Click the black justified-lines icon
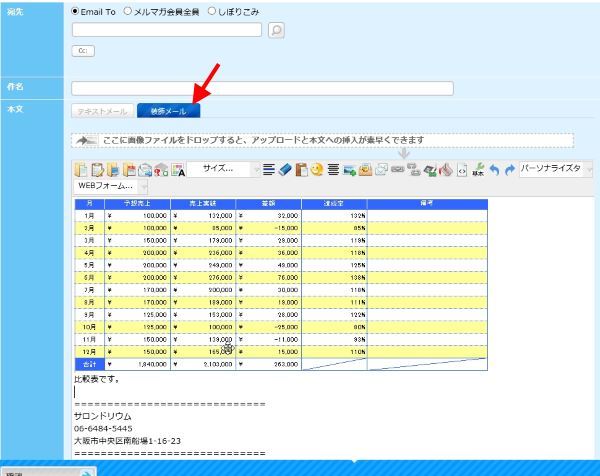Image resolution: width=600 pixels, height=476 pixels. click(333, 169)
